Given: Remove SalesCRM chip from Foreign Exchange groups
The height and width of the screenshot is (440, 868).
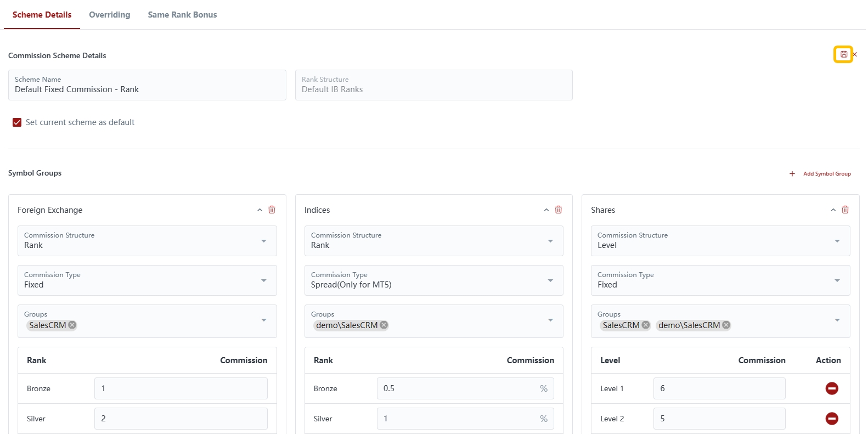Looking at the screenshot, I should [x=72, y=325].
